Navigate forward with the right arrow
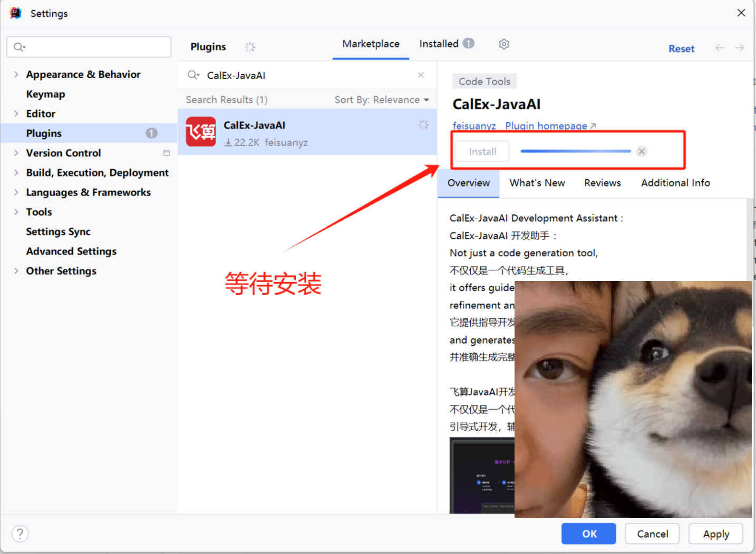Screen dimensions: 756x554 point(740,48)
